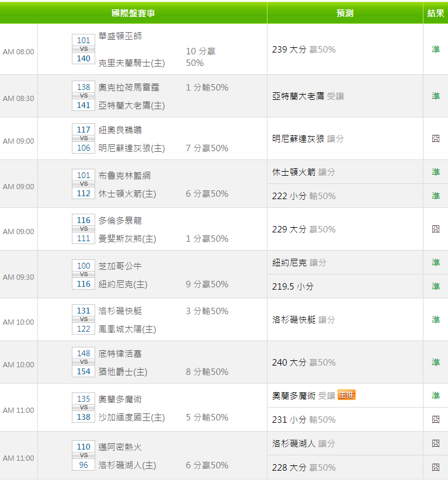448x480 pixels.
Task: Click the spread 10 分贏 50% for 克里夫蘭騎士
Action: tap(200, 57)
